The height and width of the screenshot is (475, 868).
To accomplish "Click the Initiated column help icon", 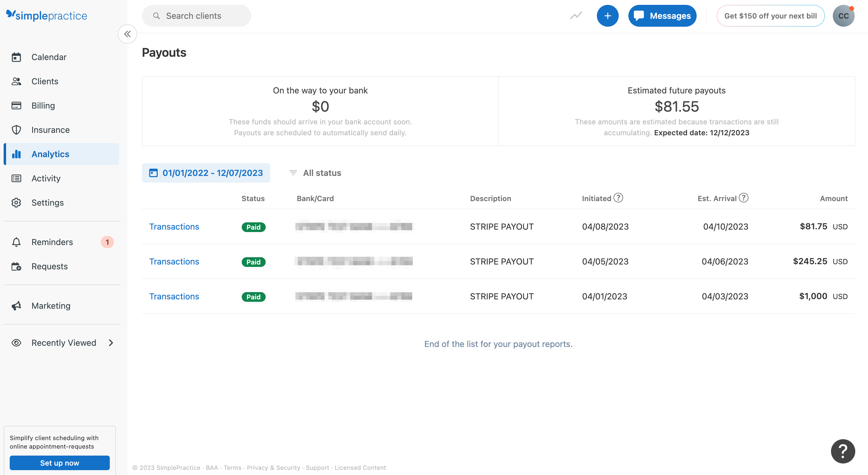I will 618,198.
